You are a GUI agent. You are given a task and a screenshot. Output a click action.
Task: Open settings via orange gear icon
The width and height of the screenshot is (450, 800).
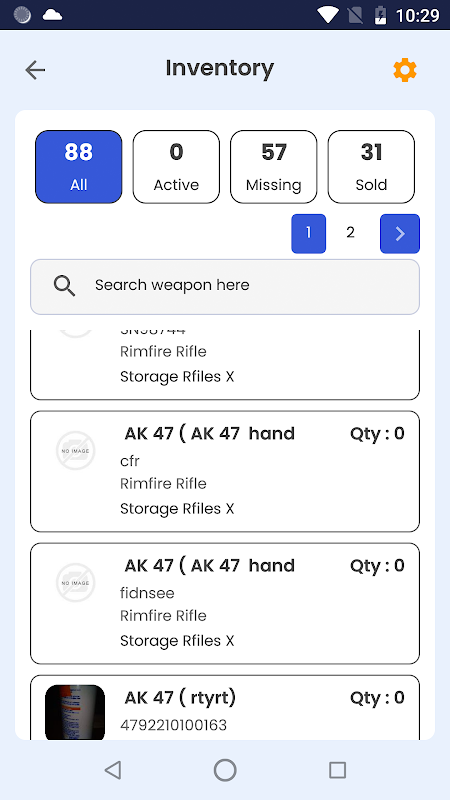tap(405, 70)
